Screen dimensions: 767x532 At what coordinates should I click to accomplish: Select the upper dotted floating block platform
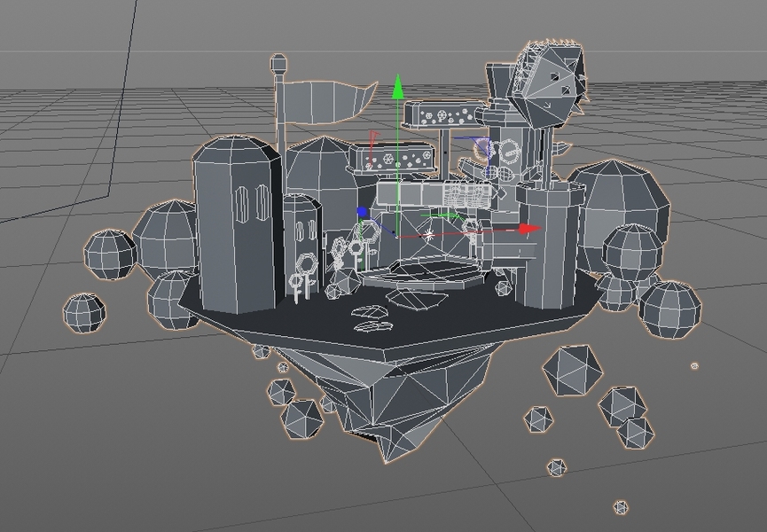444,115
